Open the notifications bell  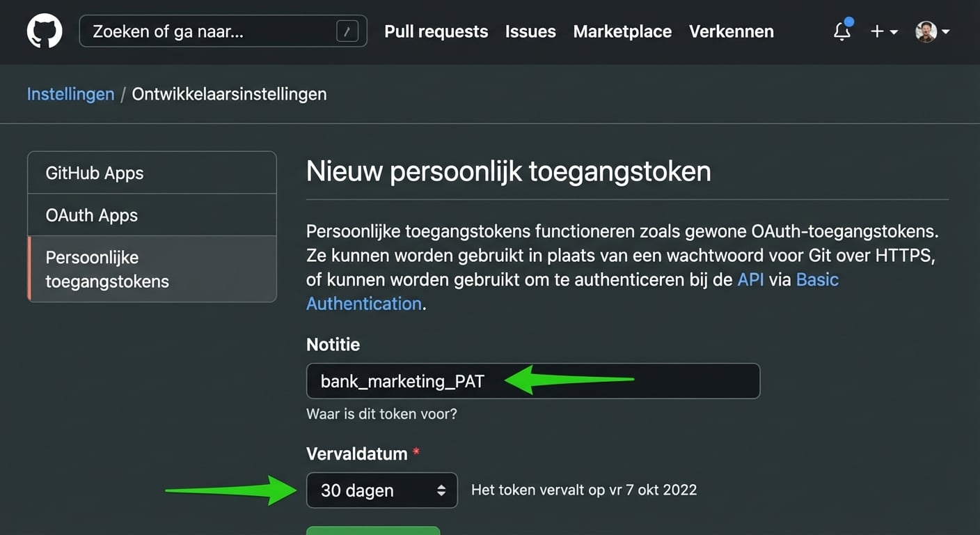(841, 32)
